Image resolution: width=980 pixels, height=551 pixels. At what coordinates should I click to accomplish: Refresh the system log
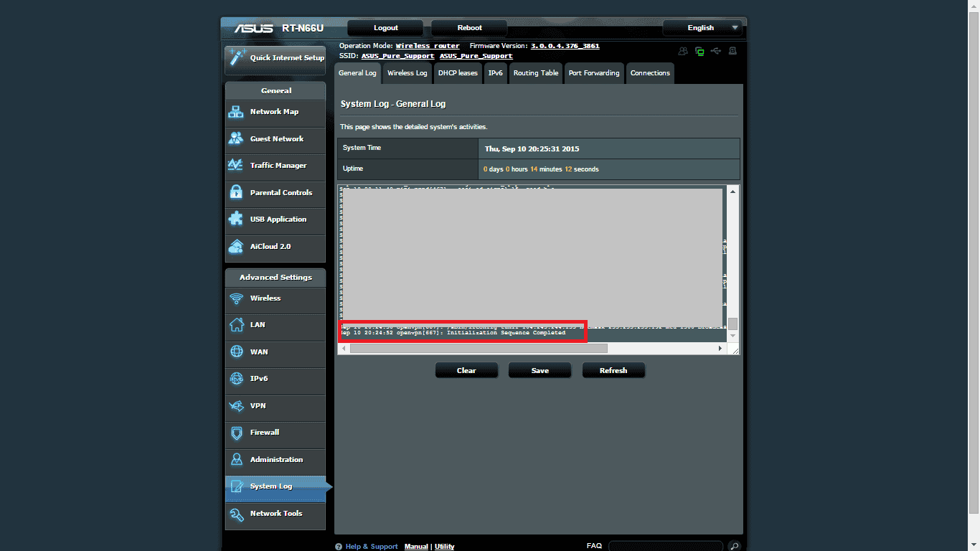click(613, 371)
